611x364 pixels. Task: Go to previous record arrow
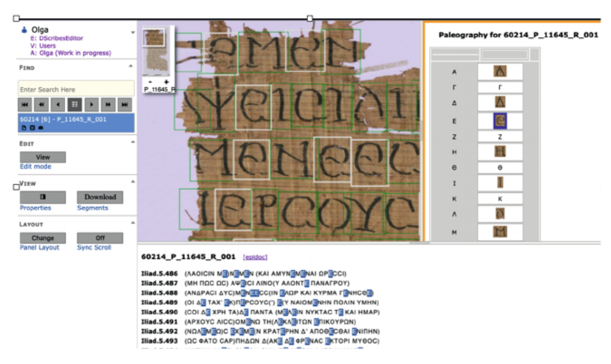[58, 105]
